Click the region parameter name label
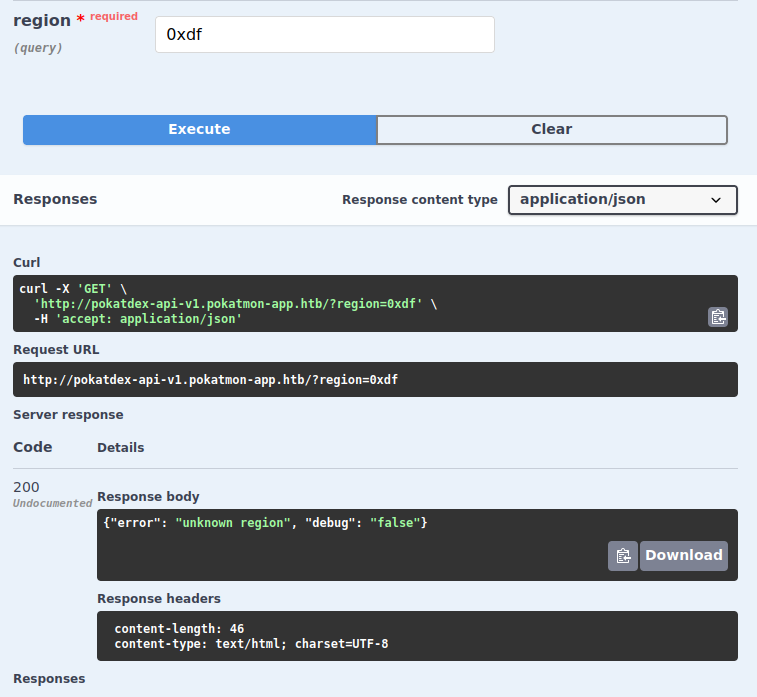The height and width of the screenshot is (697, 757). coord(42,21)
